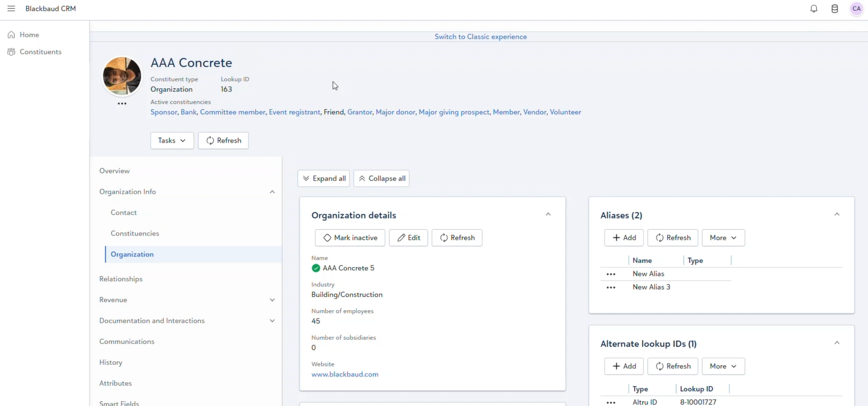Open the www.blackbaud.com website link
This screenshot has height=406, width=868.
pyautogui.click(x=345, y=374)
